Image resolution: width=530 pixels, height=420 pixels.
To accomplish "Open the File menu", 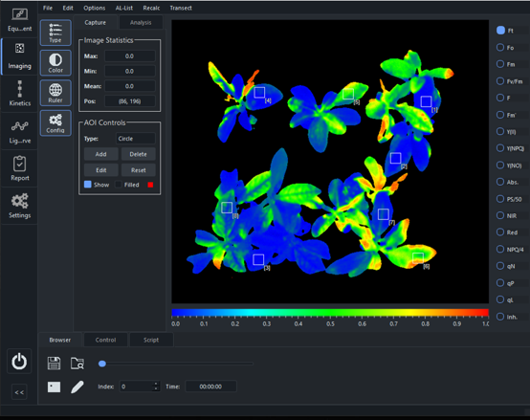I will [48, 8].
